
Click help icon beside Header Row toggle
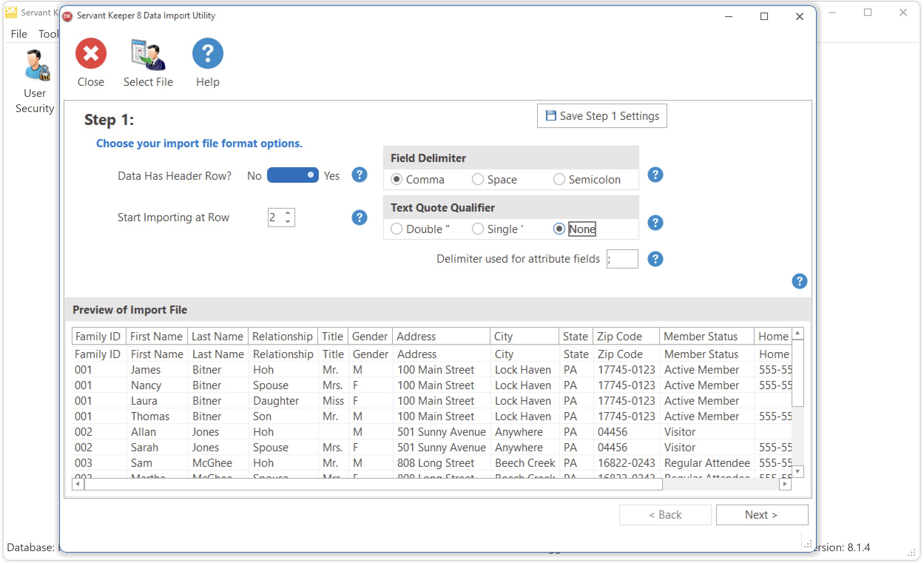pos(359,175)
